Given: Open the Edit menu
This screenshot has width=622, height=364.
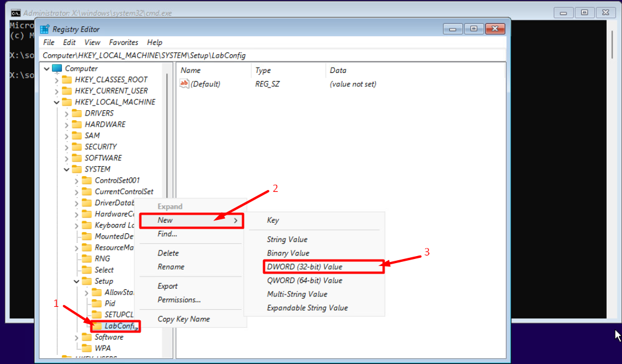Looking at the screenshot, I should 69,42.
